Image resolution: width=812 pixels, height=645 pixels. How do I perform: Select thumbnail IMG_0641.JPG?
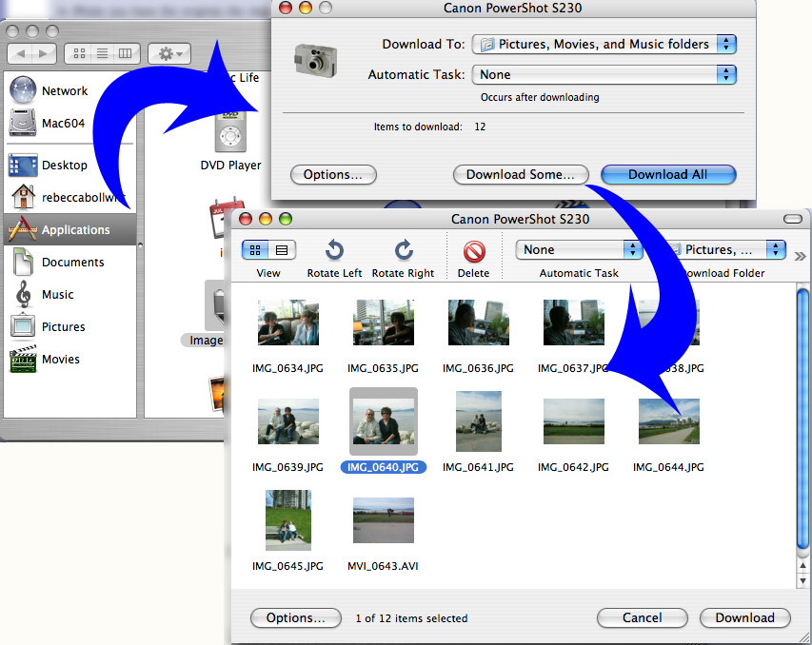[479, 421]
